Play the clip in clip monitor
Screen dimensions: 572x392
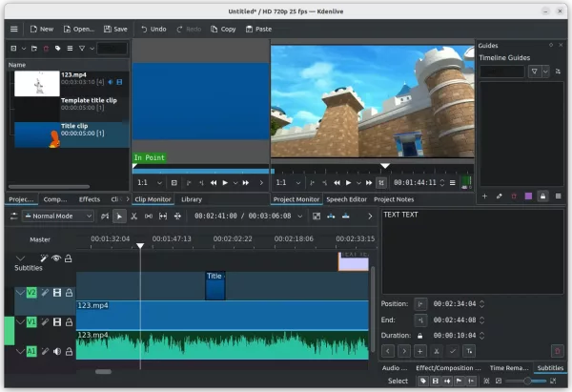pos(225,182)
